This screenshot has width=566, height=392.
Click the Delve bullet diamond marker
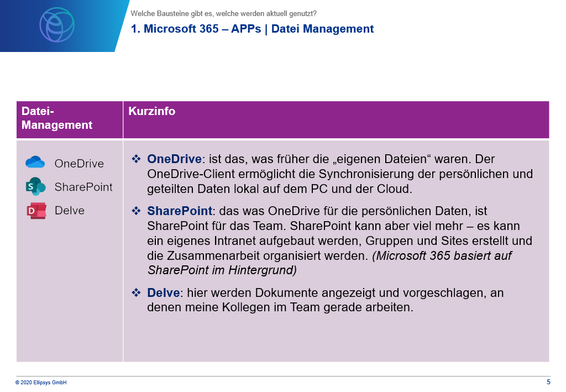coord(136,292)
